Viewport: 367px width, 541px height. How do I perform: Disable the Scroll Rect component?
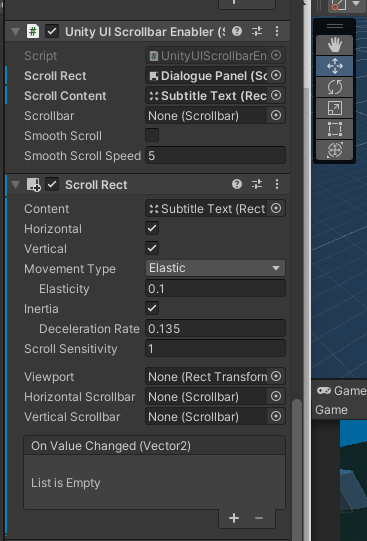pyautogui.click(x=52, y=185)
